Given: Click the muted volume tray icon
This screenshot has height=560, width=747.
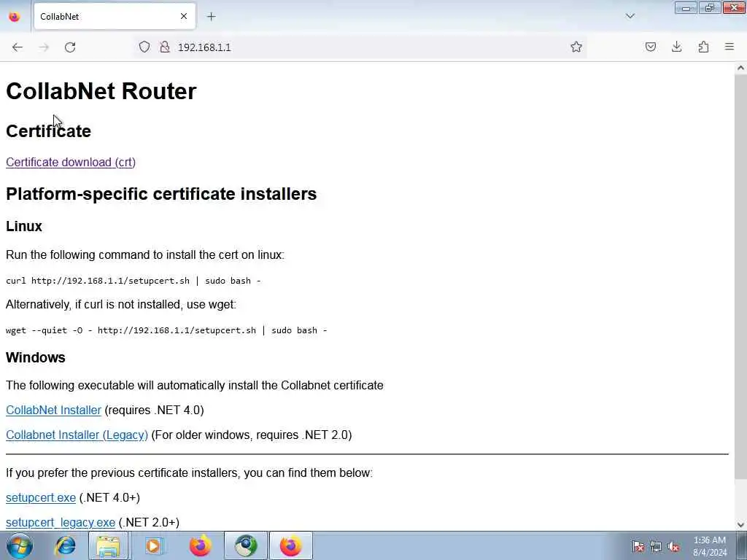Looking at the screenshot, I should click(673, 546).
